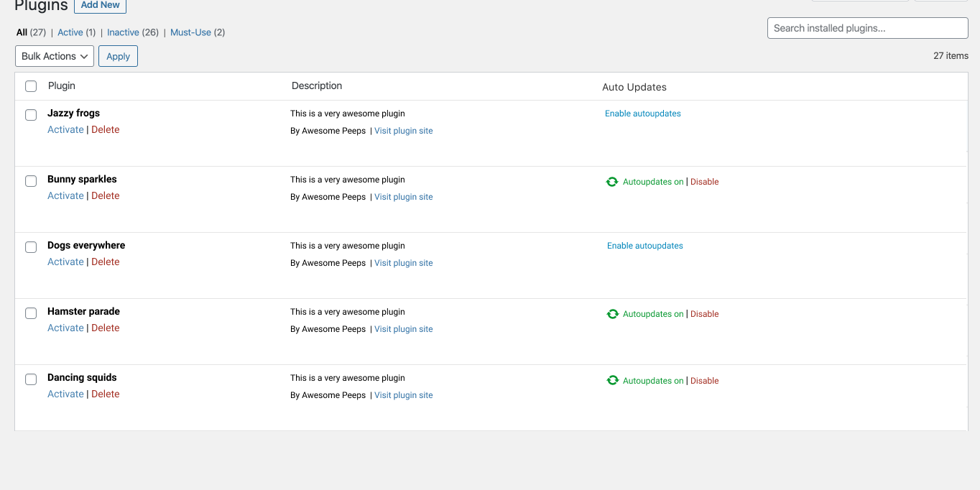The width and height of the screenshot is (980, 490).
Task: Click the Dancing squids plugin name
Action: [82, 377]
